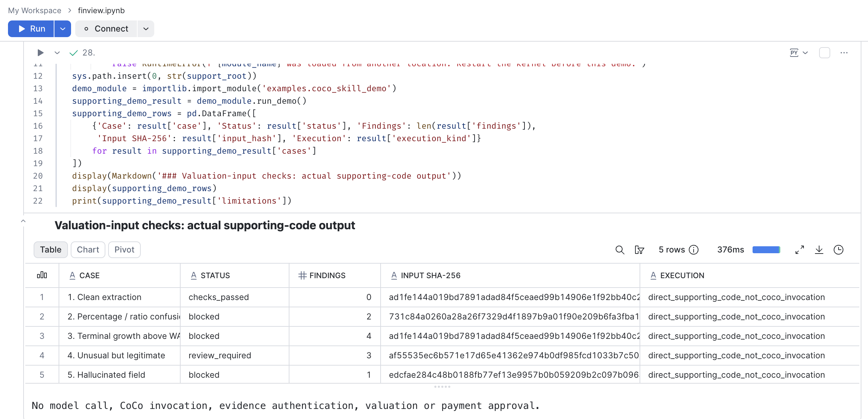Expand table to fullscreen icon
This screenshot has width=868, height=419.
tap(800, 250)
